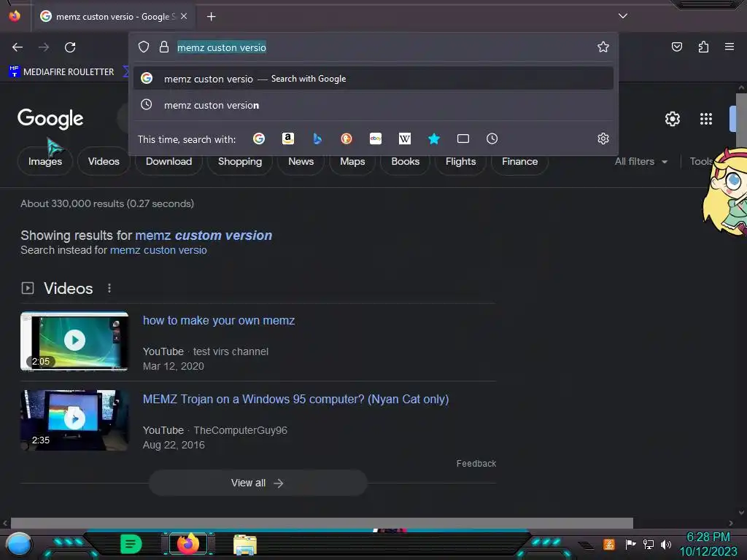The image size is (747, 560).
Task: Switch to the Maps filter
Action: [352, 161]
